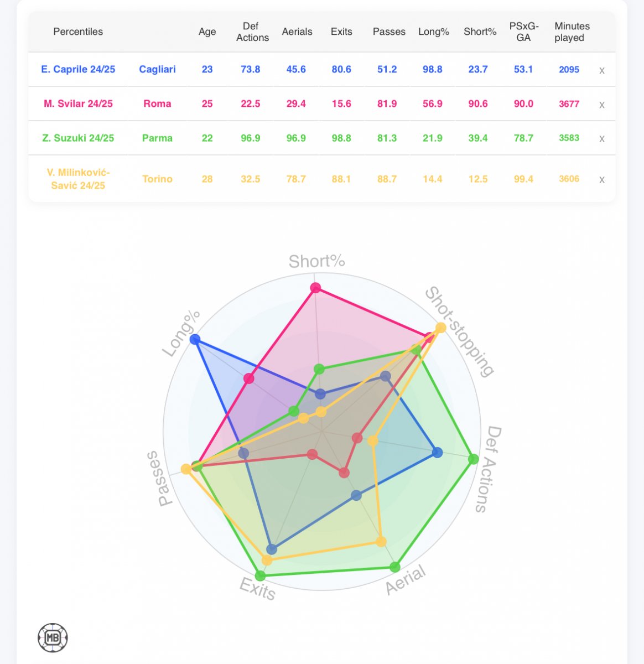
Task: Remove M. Svilar from the comparison
Action: pos(602,105)
